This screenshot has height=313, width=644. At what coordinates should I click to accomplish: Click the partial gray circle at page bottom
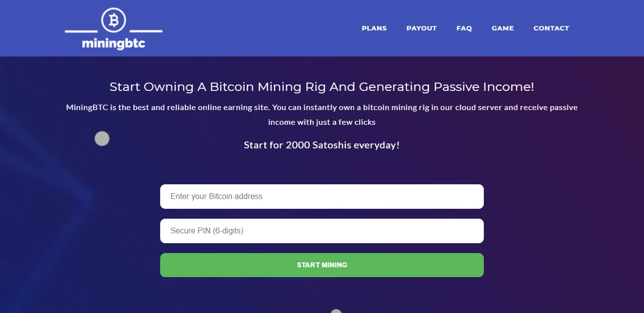(x=336, y=311)
